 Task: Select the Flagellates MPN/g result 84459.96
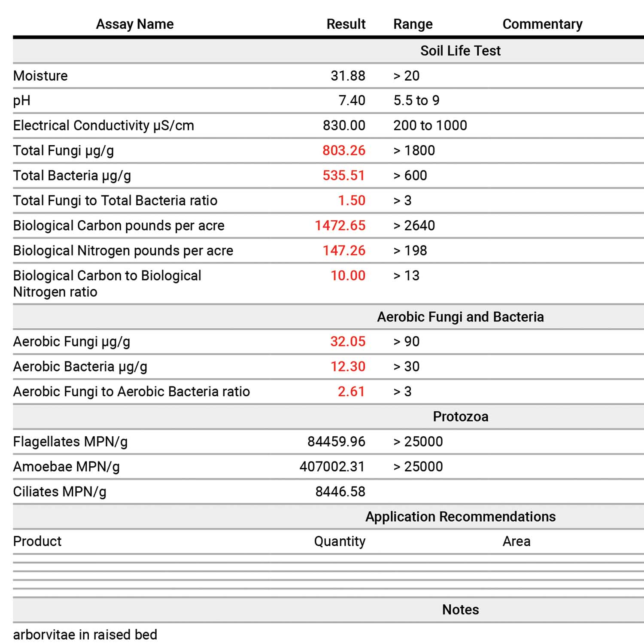click(x=336, y=441)
